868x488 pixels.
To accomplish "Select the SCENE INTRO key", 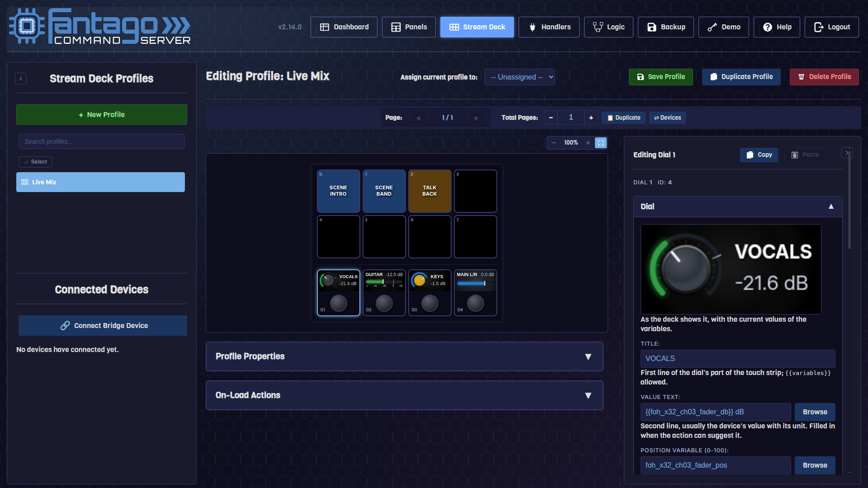I will coord(339,191).
